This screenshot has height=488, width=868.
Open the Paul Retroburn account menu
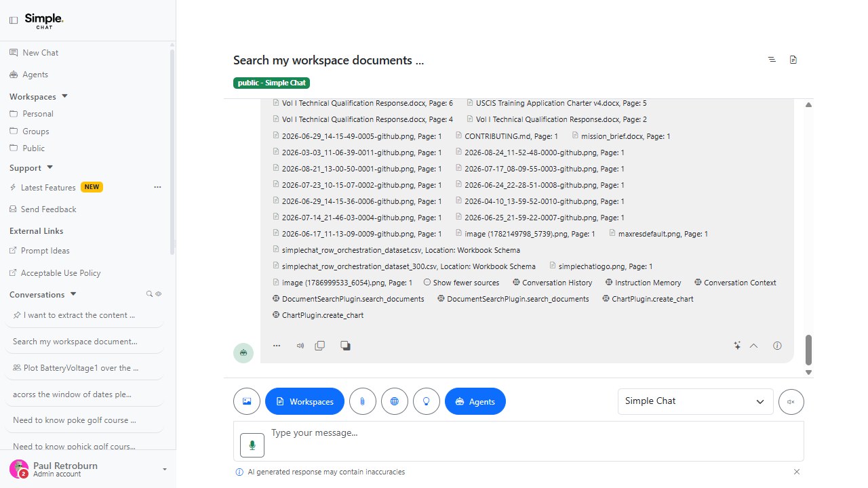88,469
